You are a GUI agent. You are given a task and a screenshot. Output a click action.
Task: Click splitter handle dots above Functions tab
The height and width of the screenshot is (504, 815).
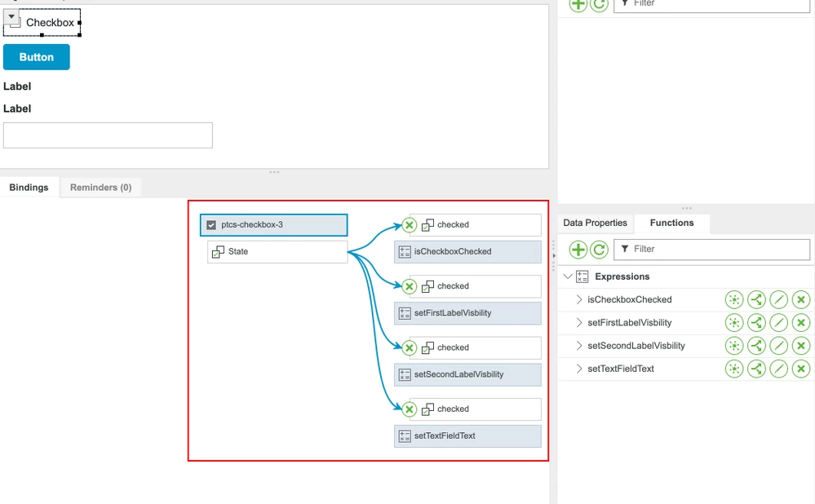(687, 208)
